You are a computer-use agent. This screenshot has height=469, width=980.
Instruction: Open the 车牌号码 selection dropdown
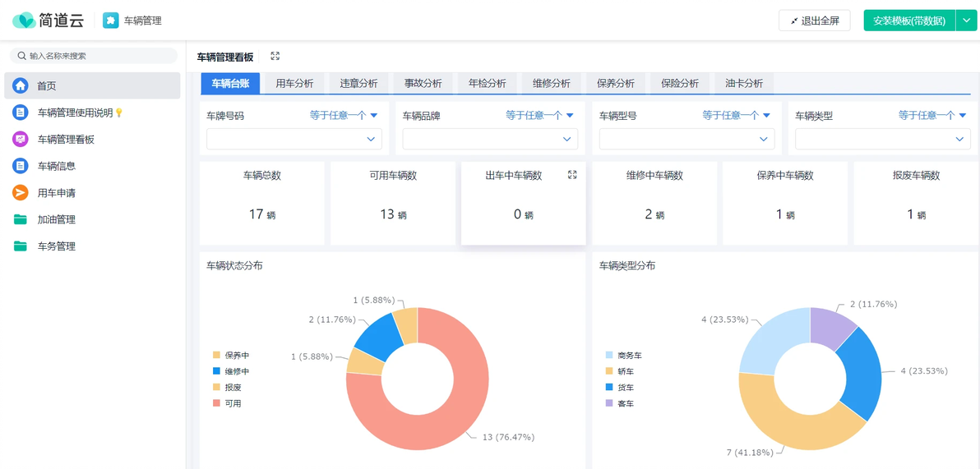coord(294,139)
